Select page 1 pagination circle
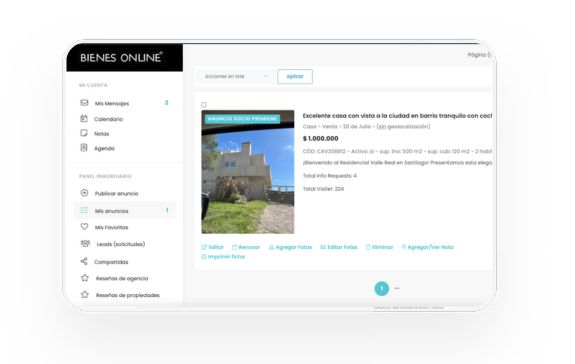This screenshot has height=364, width=575. 382,288
